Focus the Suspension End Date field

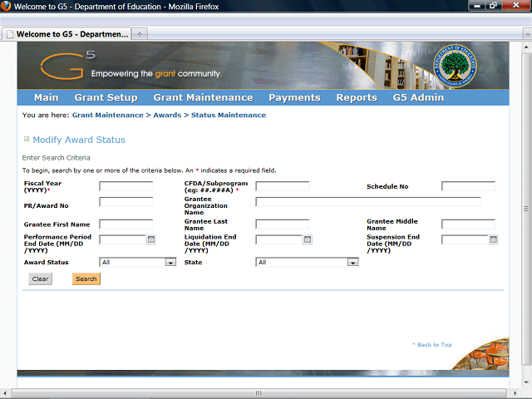coord(465,240)
